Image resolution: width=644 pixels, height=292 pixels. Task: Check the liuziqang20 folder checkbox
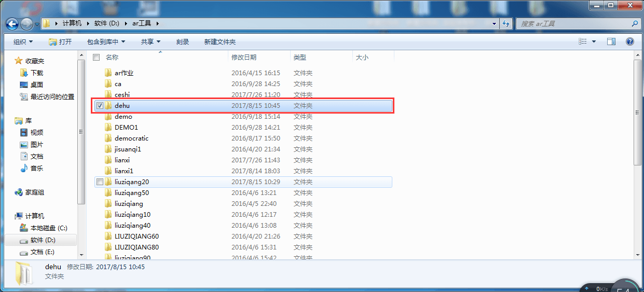(100, 182)
